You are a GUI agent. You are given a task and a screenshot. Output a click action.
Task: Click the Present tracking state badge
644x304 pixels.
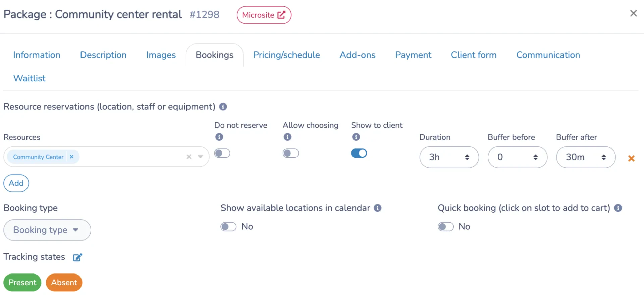pyautogui.click(x=22, y=283)
